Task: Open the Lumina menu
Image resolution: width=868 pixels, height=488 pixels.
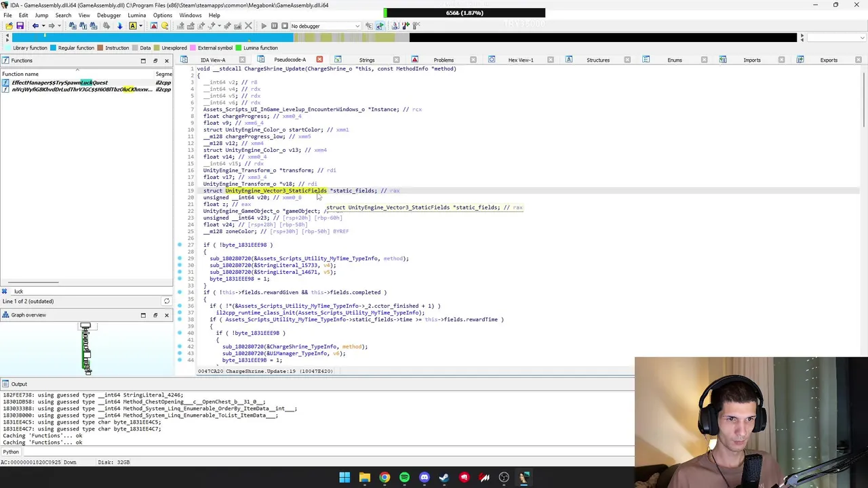Action: (136, 15)
